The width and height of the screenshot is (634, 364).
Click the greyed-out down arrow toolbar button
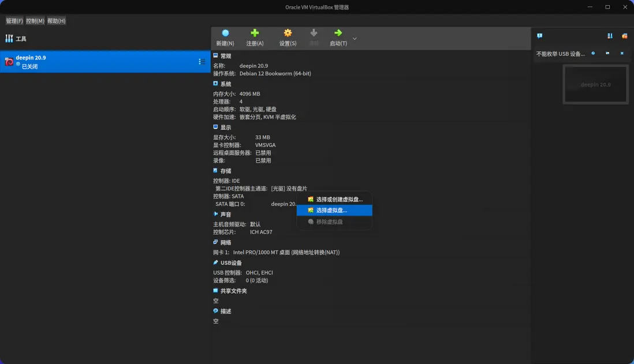(314, 37)
